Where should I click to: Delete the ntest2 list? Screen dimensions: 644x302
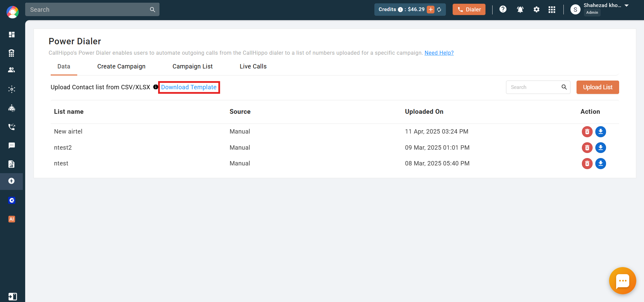pyautogui.click(x=587, y=148)
